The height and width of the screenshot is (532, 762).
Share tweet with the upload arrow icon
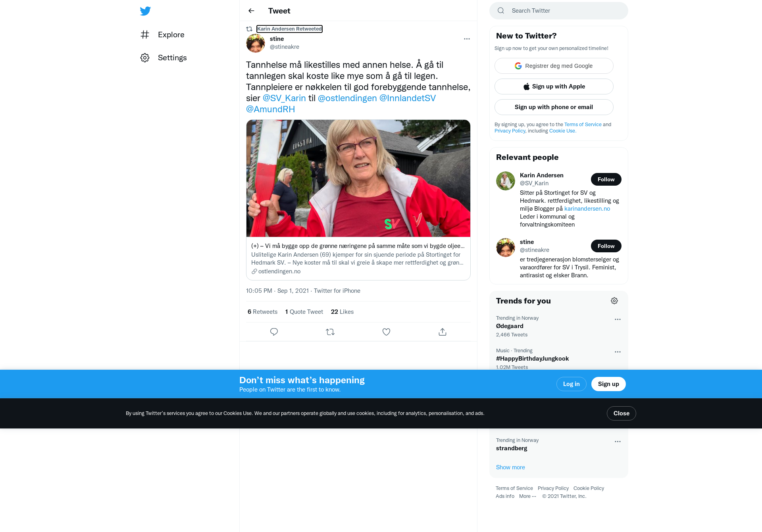[443, 332]
